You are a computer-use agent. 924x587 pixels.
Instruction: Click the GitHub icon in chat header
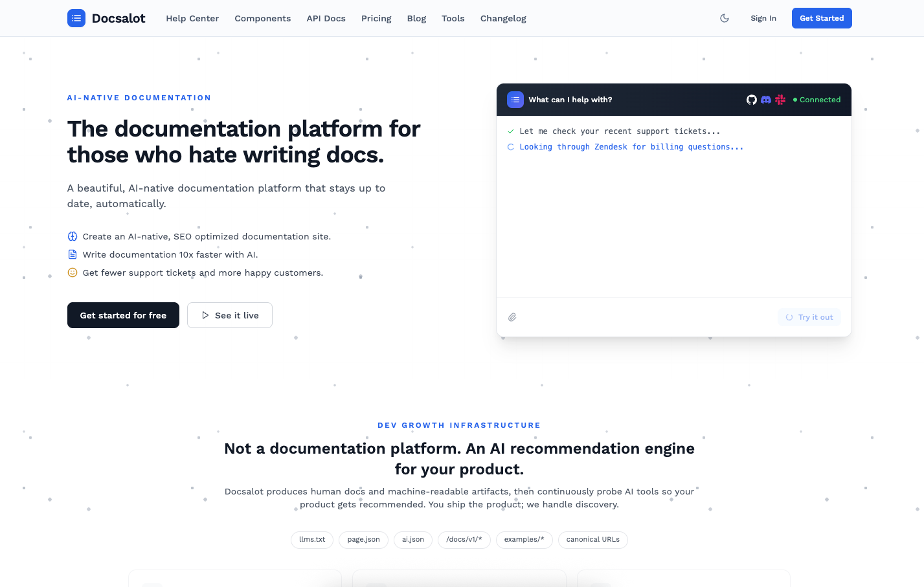pyautogui.click(x=752, y=100)
